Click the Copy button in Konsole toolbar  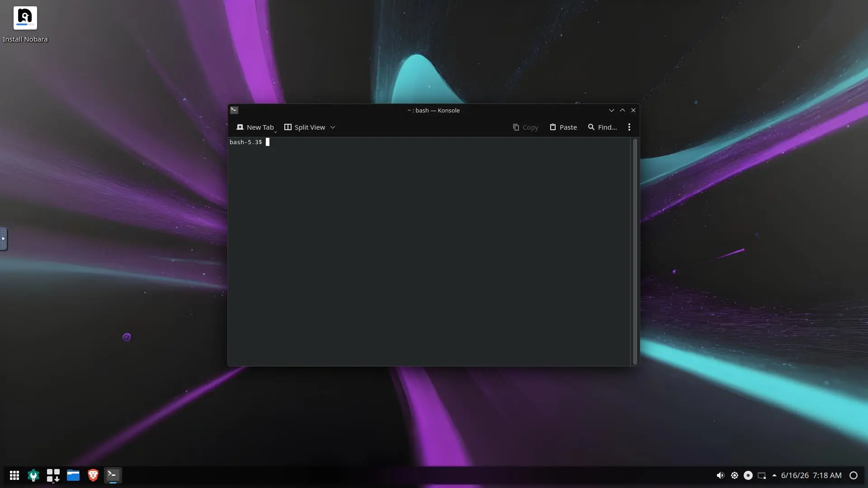click(x=526, y=127)
